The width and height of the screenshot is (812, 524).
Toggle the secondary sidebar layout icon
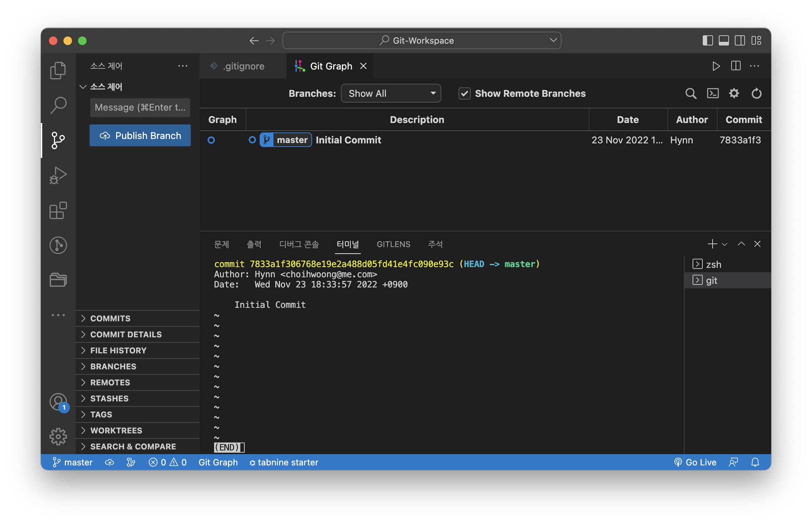point(740,40)
